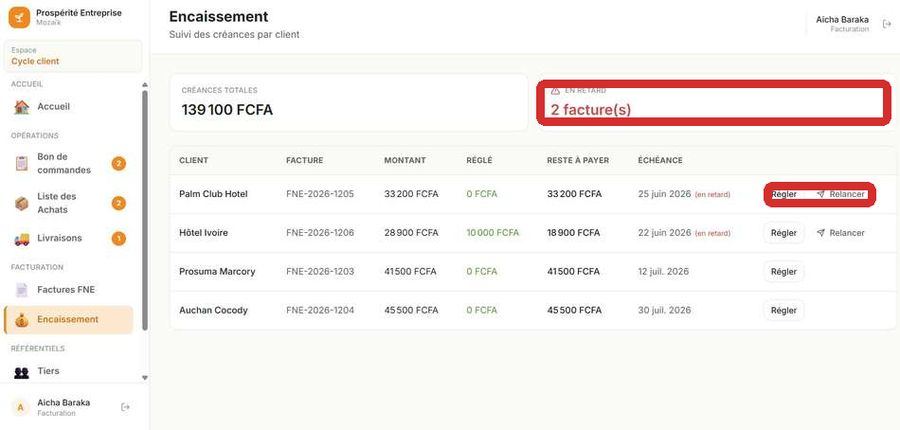The height and width of the screenshot is (430, 900).
Task: Click the sidebar scroll down arrow
Action: [x=145, y=378]
